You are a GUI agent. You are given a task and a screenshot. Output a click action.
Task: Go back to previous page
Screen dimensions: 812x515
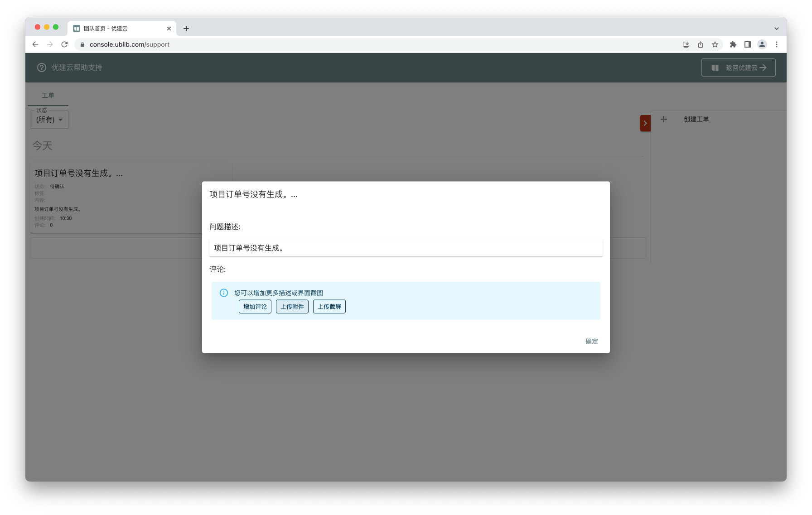tap(35, 44)
